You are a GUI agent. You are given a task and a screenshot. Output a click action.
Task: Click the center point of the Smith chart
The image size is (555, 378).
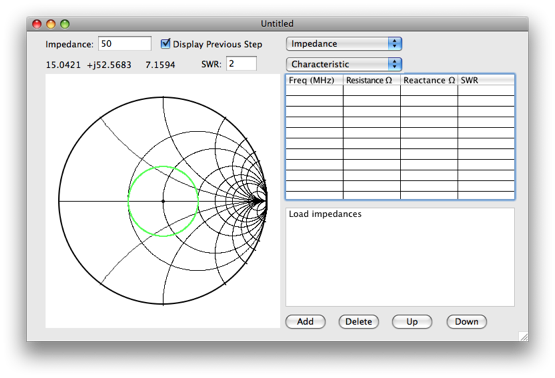click(x=163, y=201)
